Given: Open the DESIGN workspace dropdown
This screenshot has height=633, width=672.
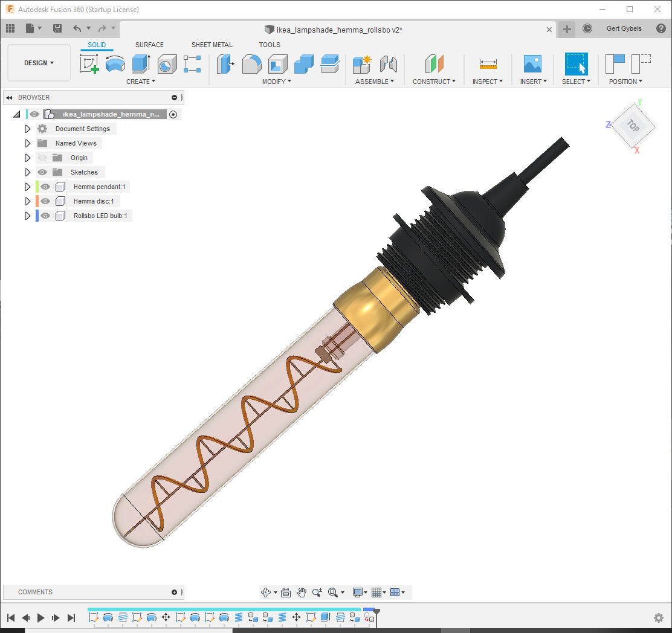Looking at the screenshot, I should pos(39,63).
